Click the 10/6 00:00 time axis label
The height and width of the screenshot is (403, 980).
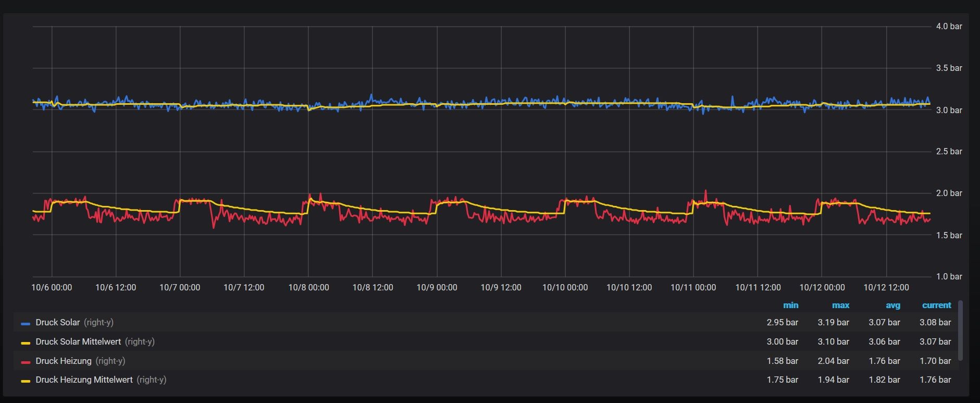click(52, 287)
